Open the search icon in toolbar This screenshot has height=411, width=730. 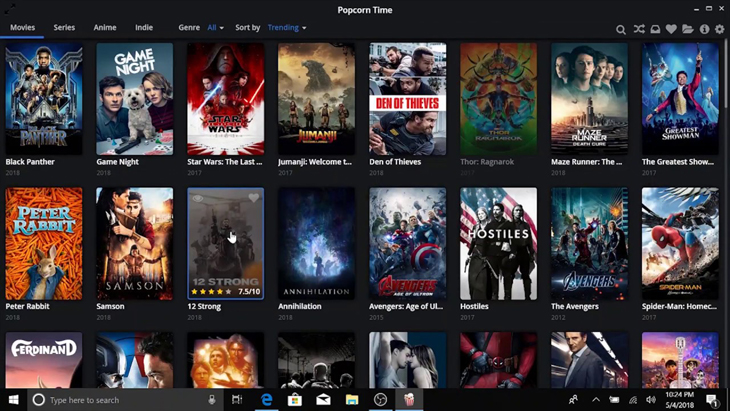(x=621, y=29)
